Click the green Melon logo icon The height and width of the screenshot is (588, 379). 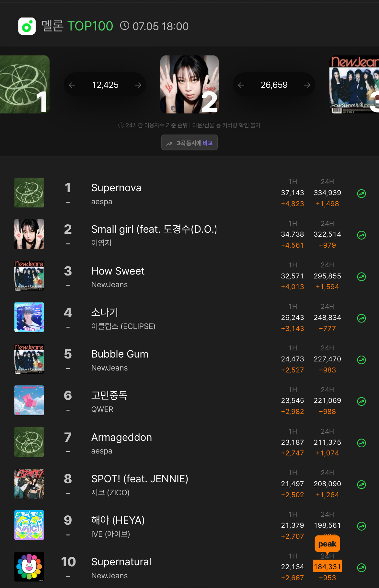tap(27, 26)
